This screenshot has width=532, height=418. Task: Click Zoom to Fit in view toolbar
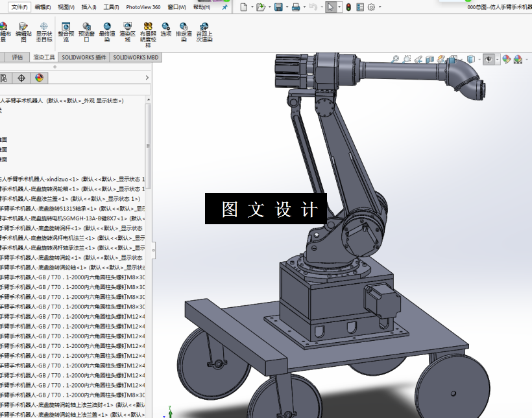tap(395, 60)
